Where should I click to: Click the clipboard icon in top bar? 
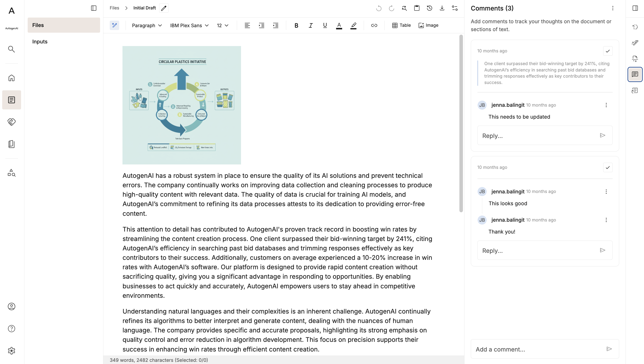[x=417, y=8]
